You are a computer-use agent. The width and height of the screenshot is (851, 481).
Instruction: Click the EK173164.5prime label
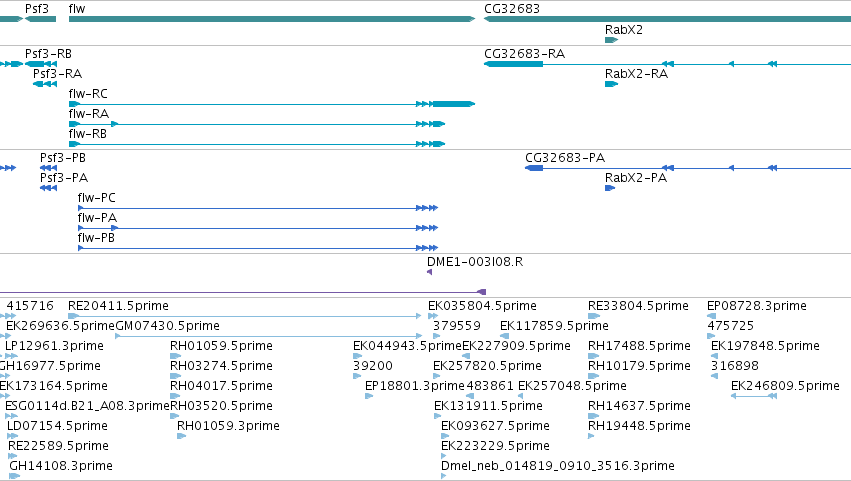click(x=54, y=387)
